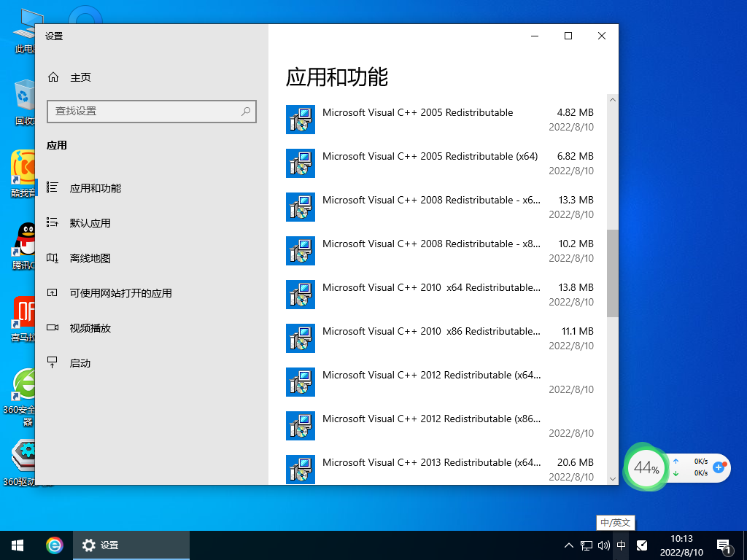Click the 6.82 MB size value
This screenshot has height=560, width=747.
[x=576, y=156]
